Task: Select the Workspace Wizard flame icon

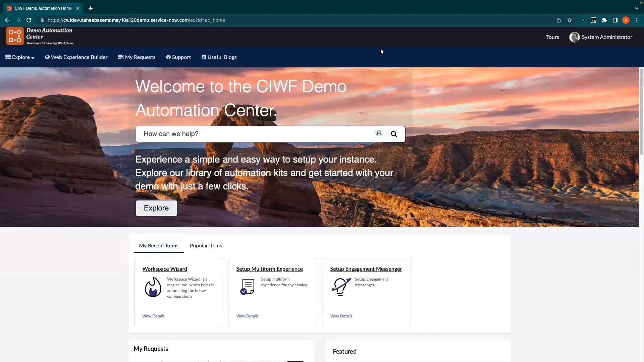Action: (153, 287)
